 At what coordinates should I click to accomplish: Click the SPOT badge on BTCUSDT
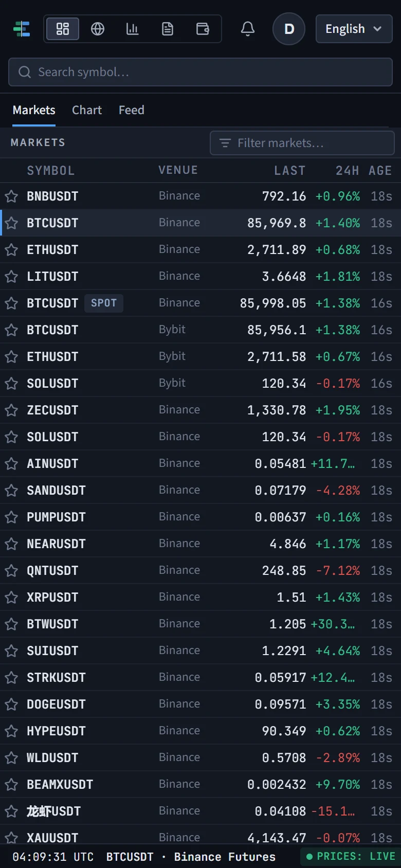(x=104, y=303)
